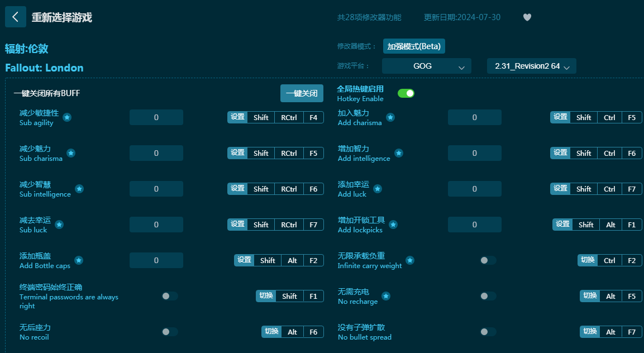Click star icon next to Add lockpicks
This screenshot has width=644, height=353.
[x=393, y=225]
